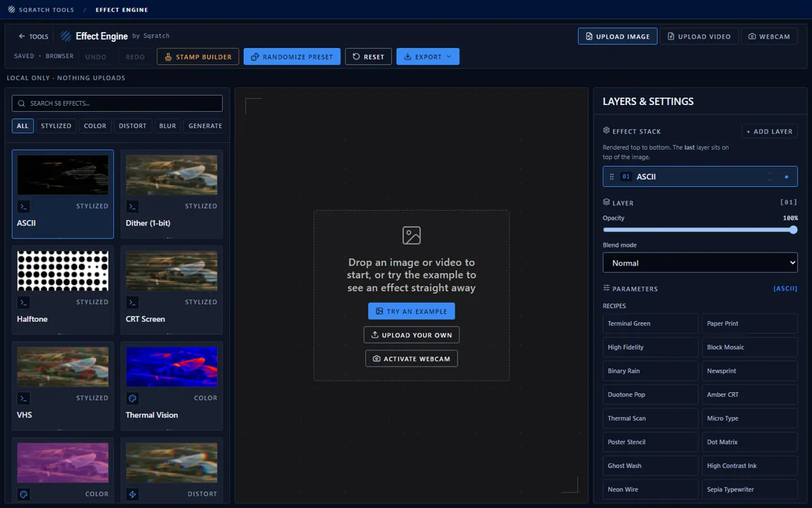Click the drag handle on ASCII layer

612,177
